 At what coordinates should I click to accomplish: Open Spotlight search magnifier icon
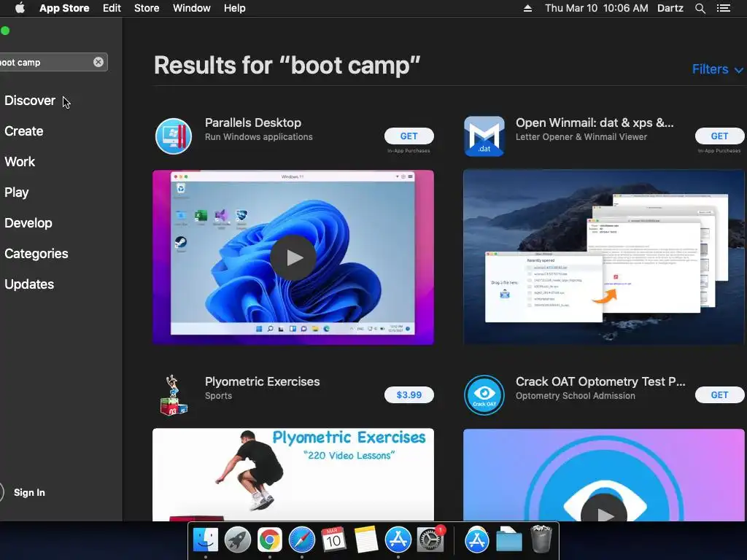(700, 8)
